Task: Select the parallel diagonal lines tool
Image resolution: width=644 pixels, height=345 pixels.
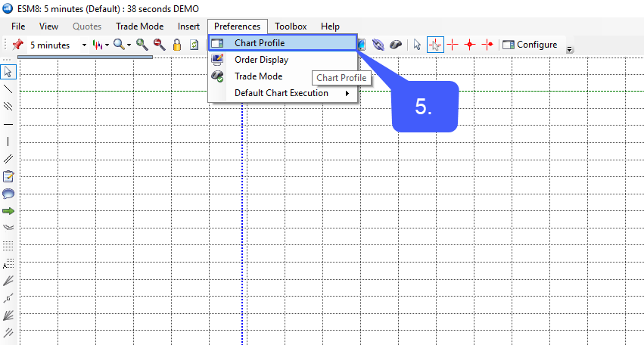Action: tap(8, 107)
